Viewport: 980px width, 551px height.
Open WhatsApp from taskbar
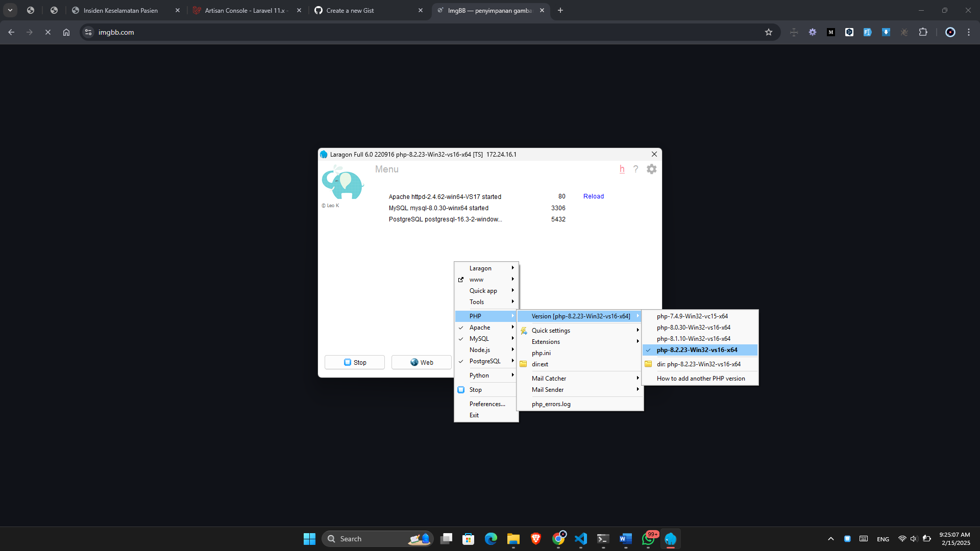click(648, 539)
